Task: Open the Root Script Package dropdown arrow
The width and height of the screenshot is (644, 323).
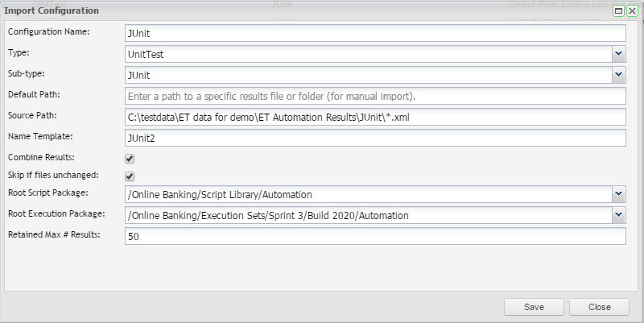Action: (x=618, y=194)
